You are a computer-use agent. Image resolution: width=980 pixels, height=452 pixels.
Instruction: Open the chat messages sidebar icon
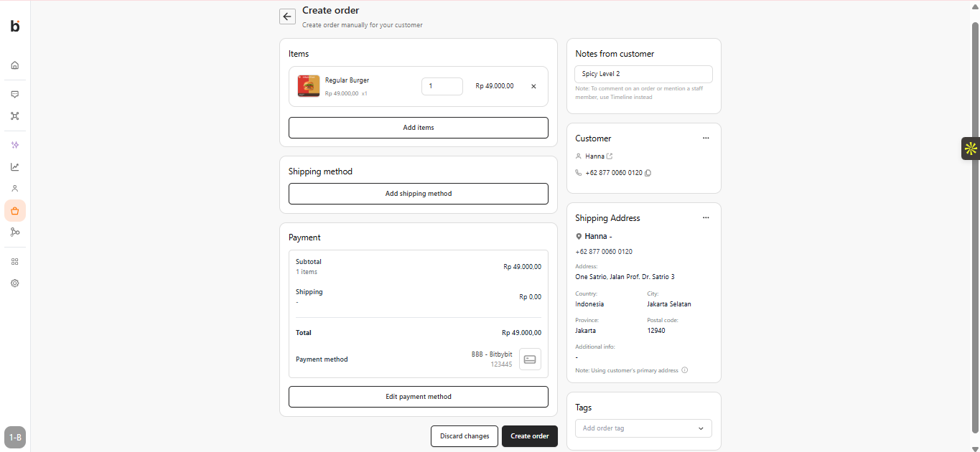14,94
